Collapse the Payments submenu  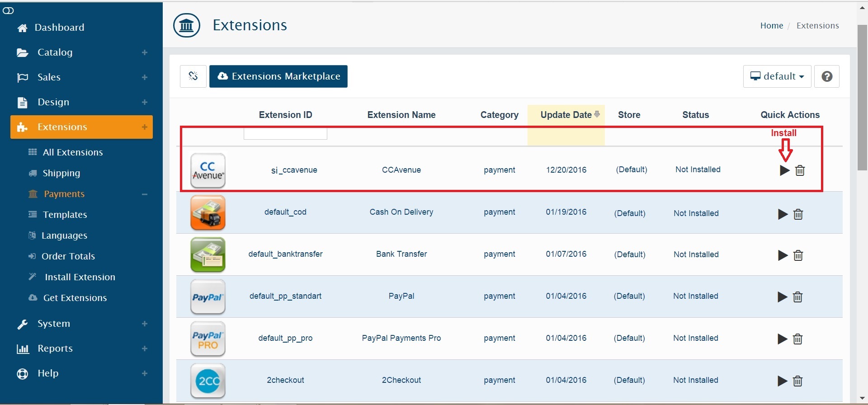pyautogui.click(x=144, y=194)
